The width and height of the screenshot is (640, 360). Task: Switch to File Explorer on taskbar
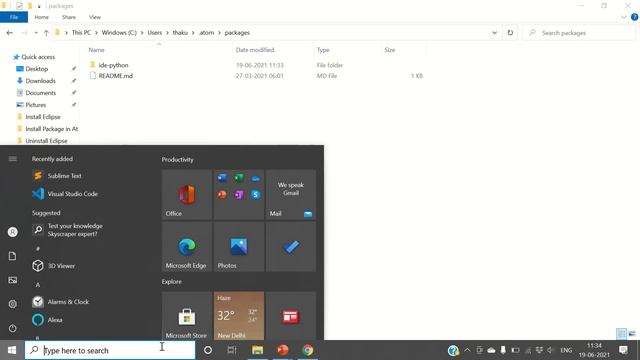pyautogui.click(x=257, y=350)
